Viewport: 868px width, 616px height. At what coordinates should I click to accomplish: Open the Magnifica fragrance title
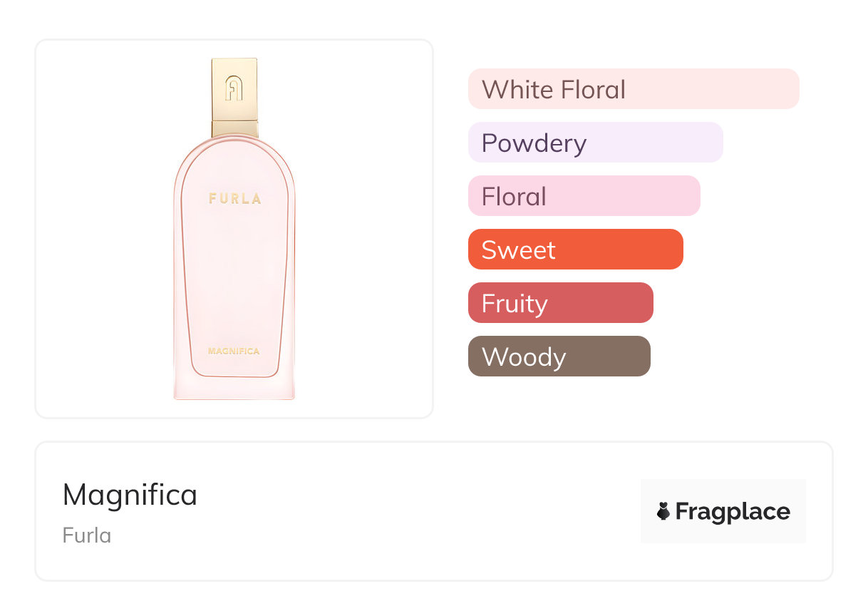point(130,495)
